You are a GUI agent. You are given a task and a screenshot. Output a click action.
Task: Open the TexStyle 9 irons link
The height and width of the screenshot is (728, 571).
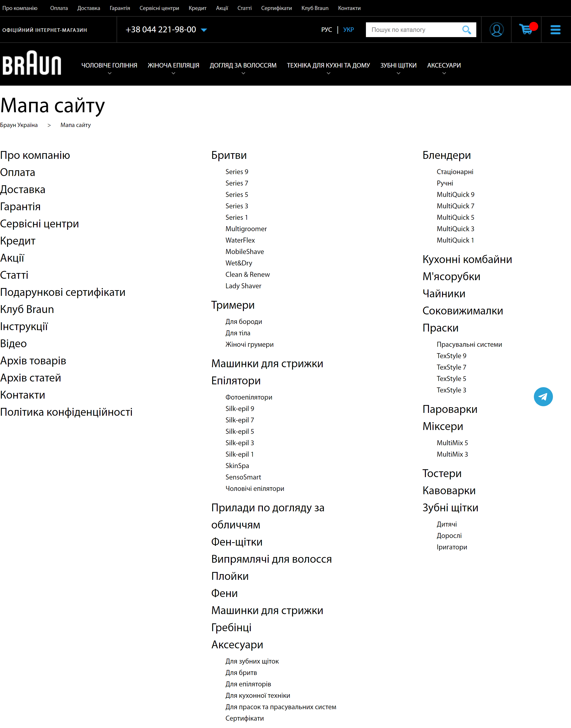pyautogui.click(x=451, y=356)
